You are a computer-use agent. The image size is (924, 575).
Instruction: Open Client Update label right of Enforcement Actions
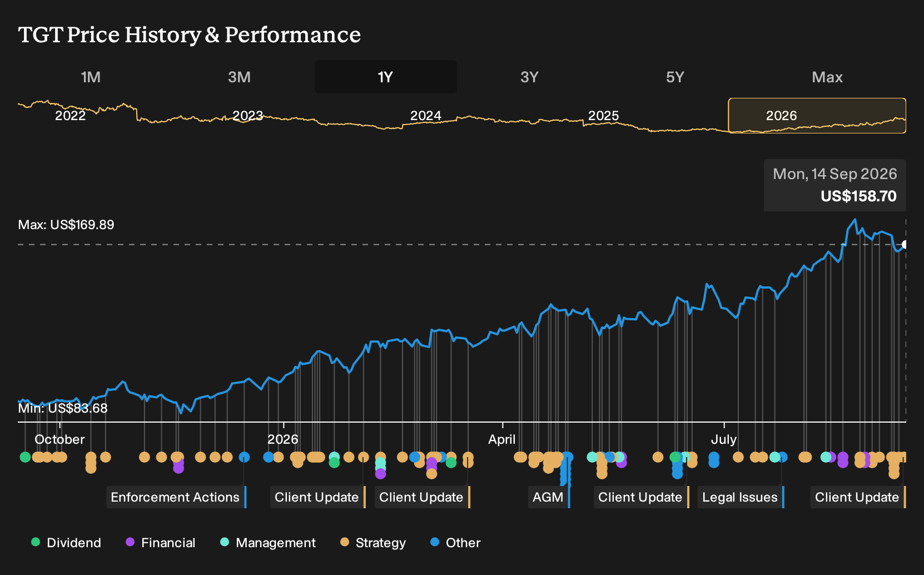pos(317,497)
